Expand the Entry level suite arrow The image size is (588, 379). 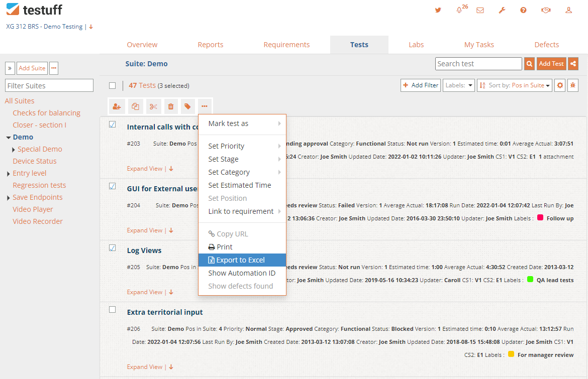(8, 173)
